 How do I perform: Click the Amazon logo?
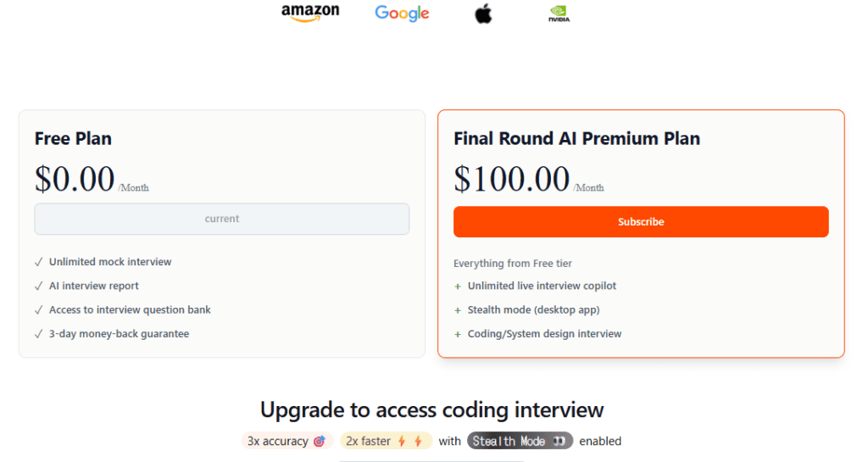pyautogui.click(x=310, y=13)
